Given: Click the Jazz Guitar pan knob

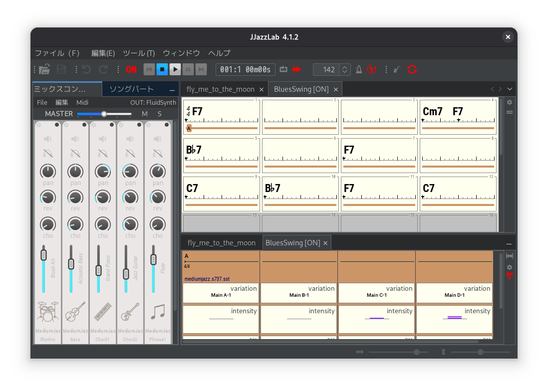Looking at the screenshot, I should tap(130, 172).
